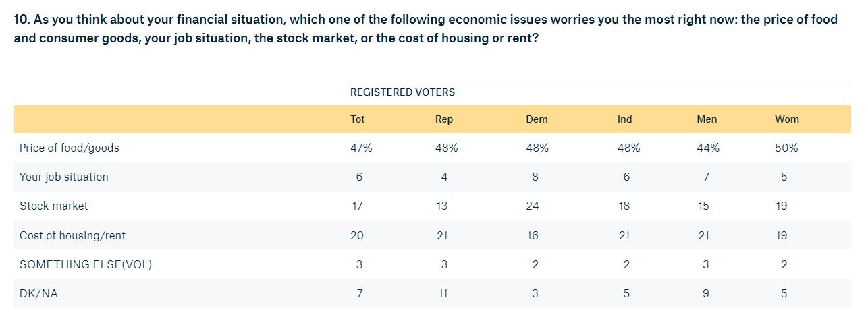The width and height of the screenshot is (868, 321).
Task: Click the DK/NA row label
Action: point(38,294)
